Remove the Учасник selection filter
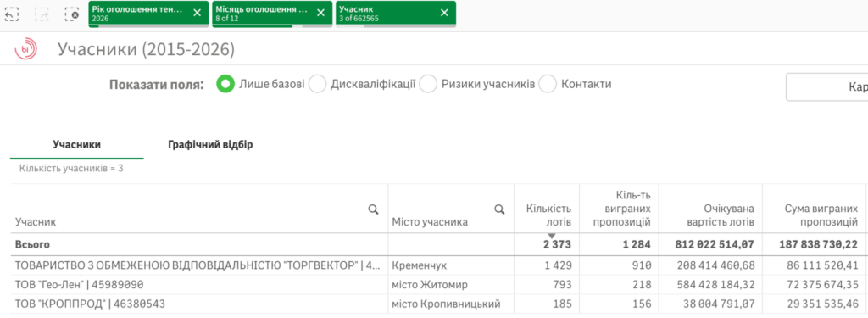Viewport: 868px width, 318px height. click(x=444, y=13)
